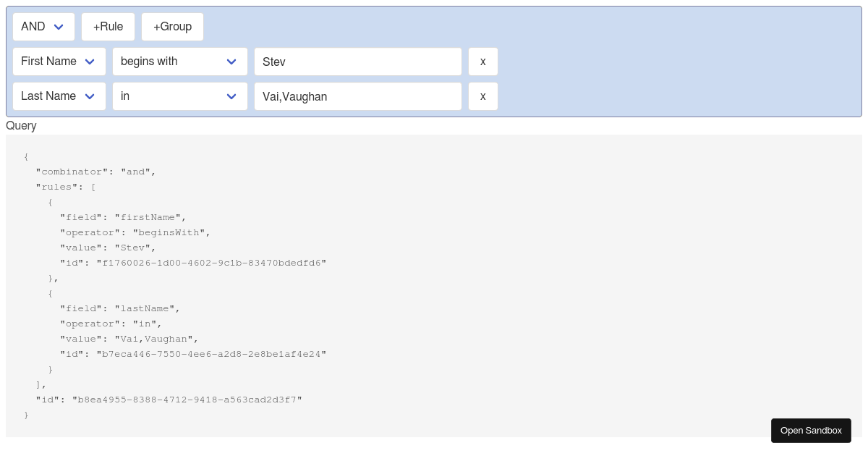The width and height of the screenshot is (868, 456).
Task: Remove the First Name rule with x
Action: click(x=482, y=62)
